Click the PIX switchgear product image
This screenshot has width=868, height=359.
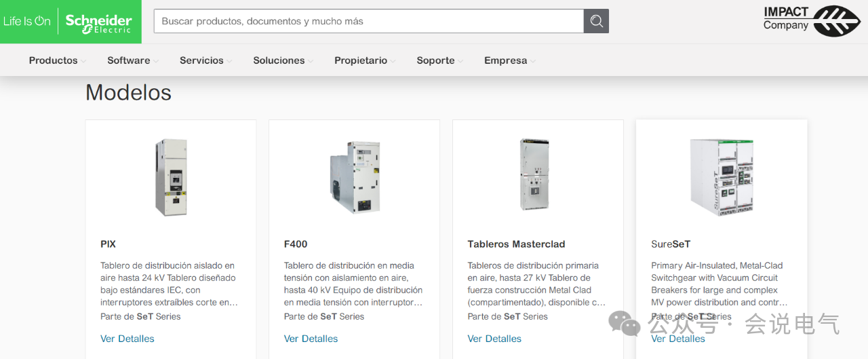click(x=171, y=177)
